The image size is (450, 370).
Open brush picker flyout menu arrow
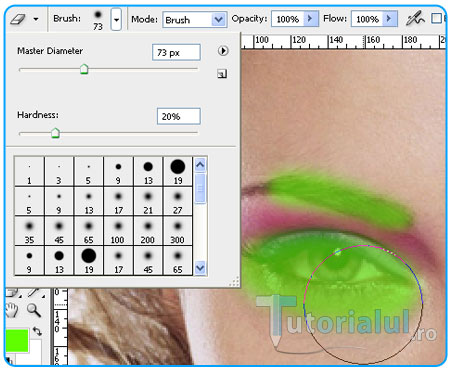pos(223,51)
